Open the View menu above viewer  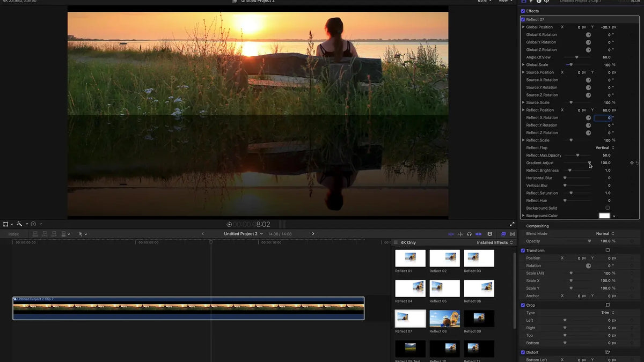pos(505,1)
